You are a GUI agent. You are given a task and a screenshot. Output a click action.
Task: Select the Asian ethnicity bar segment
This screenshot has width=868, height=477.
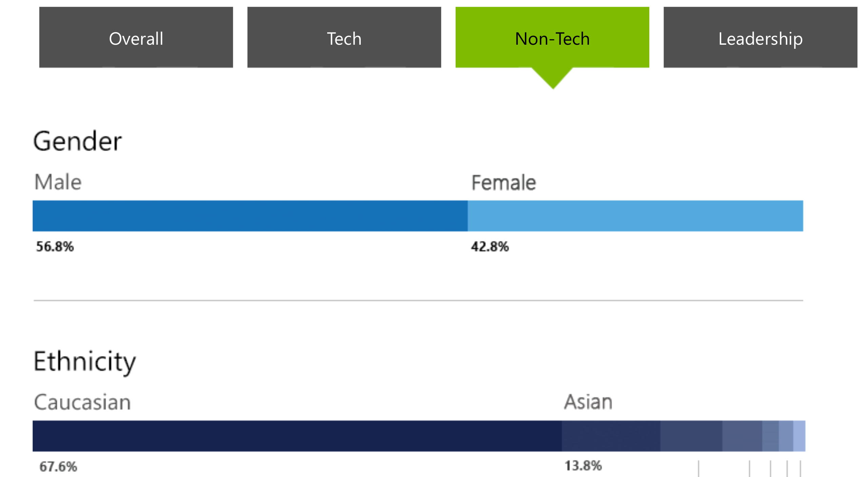pos(611,436)
